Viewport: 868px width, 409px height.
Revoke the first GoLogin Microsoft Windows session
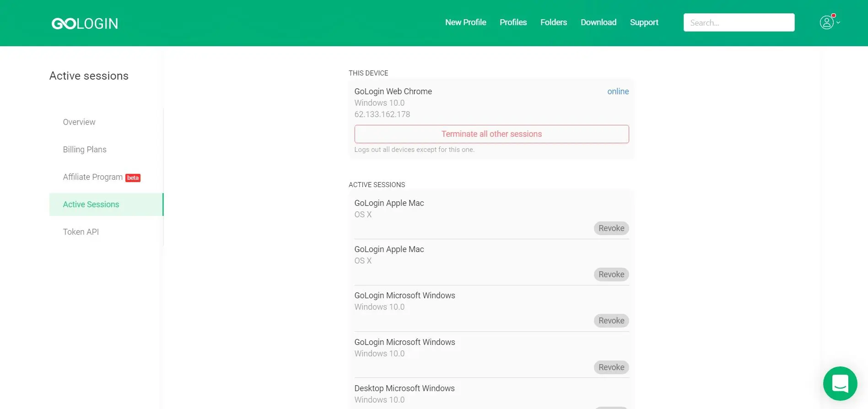click(x=611, y=321)
